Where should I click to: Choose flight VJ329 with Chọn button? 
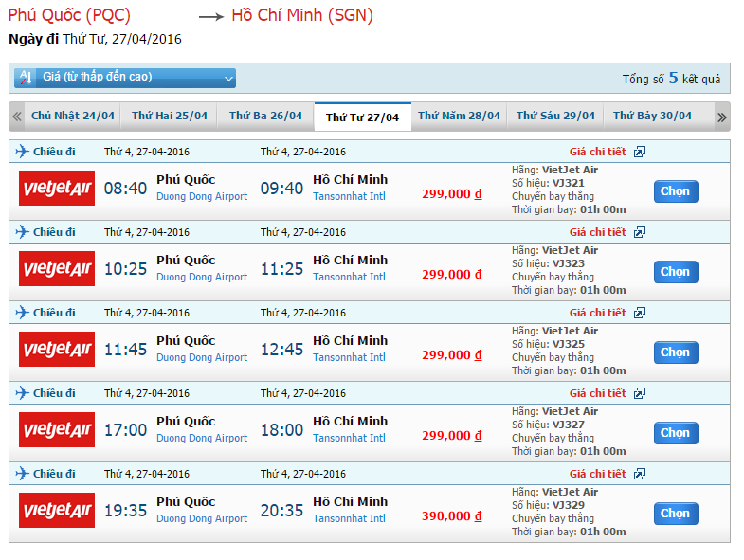(676, 514)
